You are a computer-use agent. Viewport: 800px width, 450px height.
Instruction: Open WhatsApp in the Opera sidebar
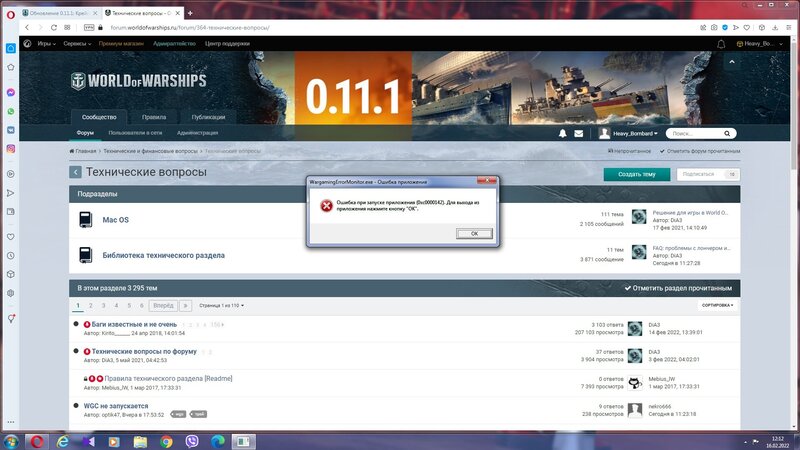click(10, 111)
